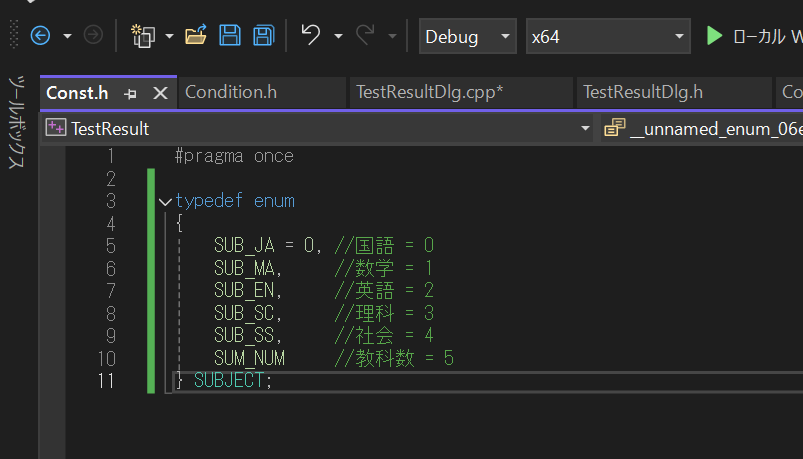Expand the TestResult scope dropdown
803x459 pixels.
[x=585, y=128]
